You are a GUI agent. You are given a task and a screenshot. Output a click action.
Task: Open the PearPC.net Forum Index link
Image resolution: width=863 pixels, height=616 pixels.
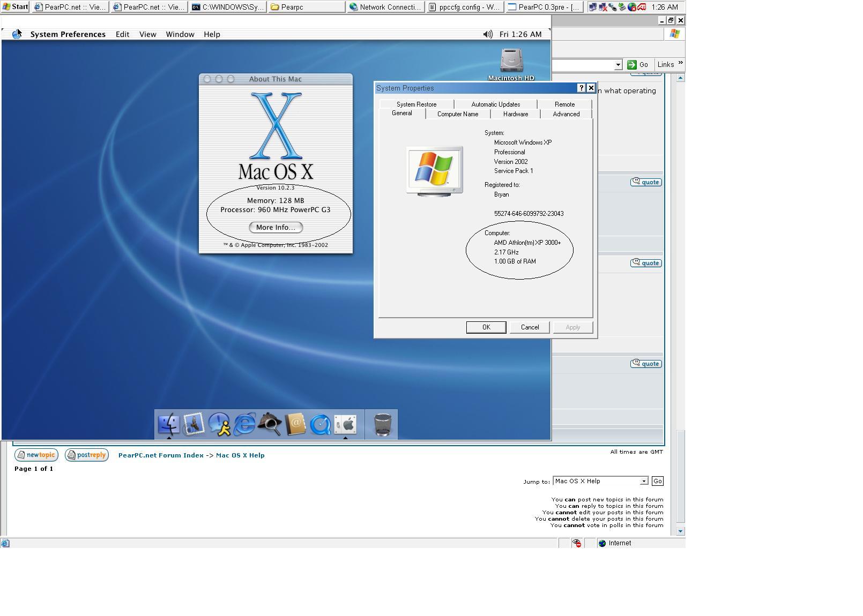pos(161,455)
